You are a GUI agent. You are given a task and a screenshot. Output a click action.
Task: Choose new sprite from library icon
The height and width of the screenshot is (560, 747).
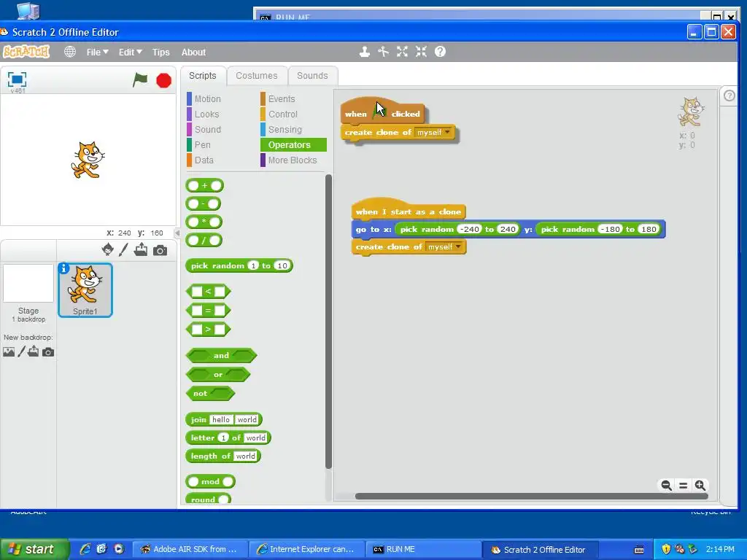click(x=108, y=249)
